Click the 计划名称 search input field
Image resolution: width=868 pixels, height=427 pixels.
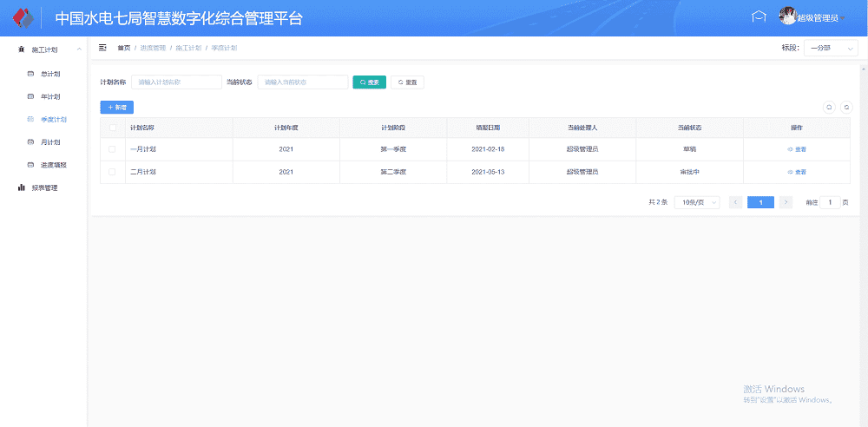coord(176,82)
